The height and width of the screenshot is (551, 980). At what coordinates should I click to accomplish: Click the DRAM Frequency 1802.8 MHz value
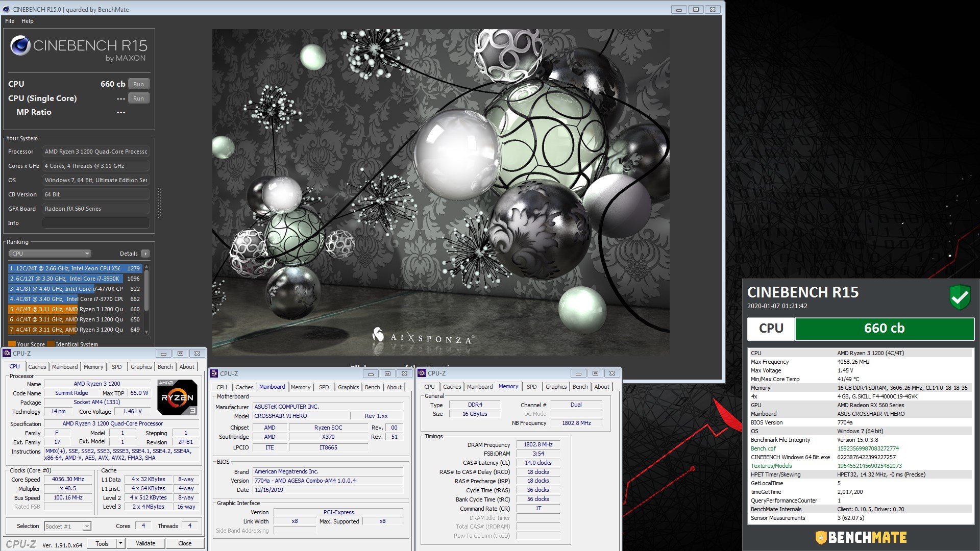pyautogui.click(x=538, y=444)
